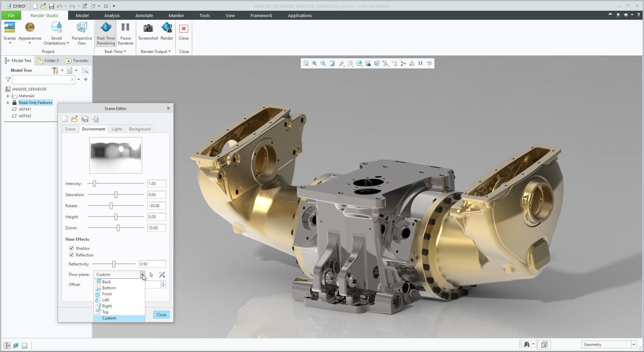644x352 pixels.
Task: Click the save scene icon in Scene Editor
Action: (x=85, y=119)
